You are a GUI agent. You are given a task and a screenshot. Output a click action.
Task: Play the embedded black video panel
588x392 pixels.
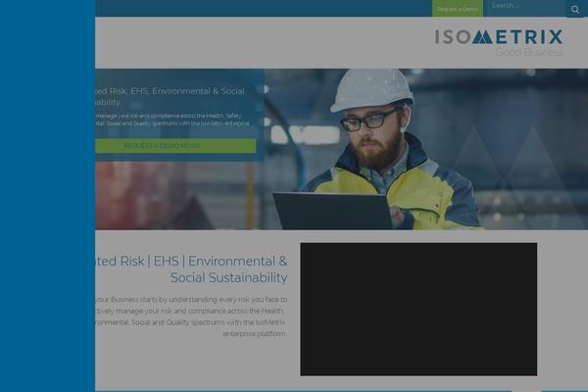pos(418,309)
